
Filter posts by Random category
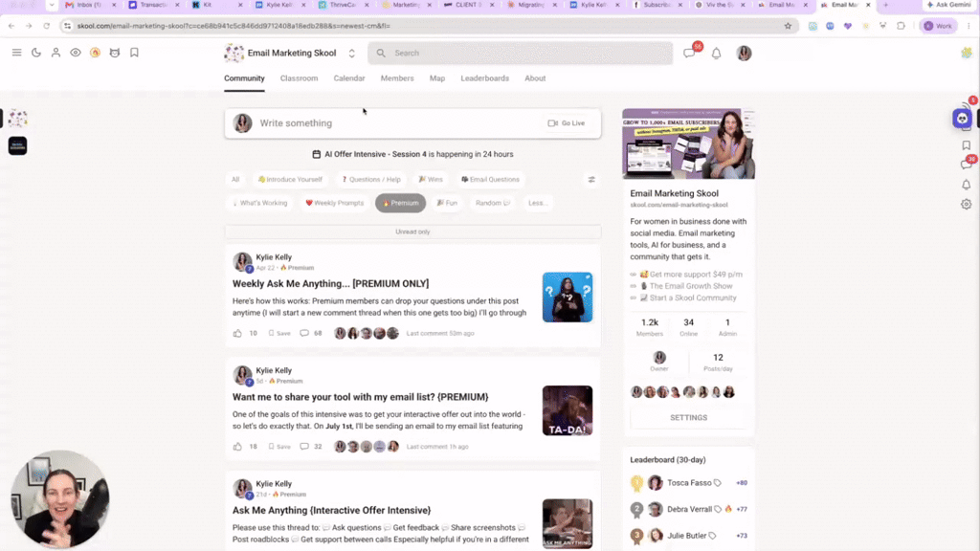point(493,203)
